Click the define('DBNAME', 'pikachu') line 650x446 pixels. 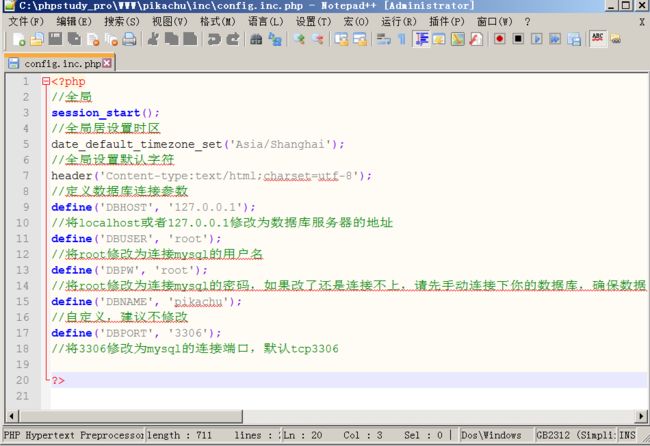point(146,302)
